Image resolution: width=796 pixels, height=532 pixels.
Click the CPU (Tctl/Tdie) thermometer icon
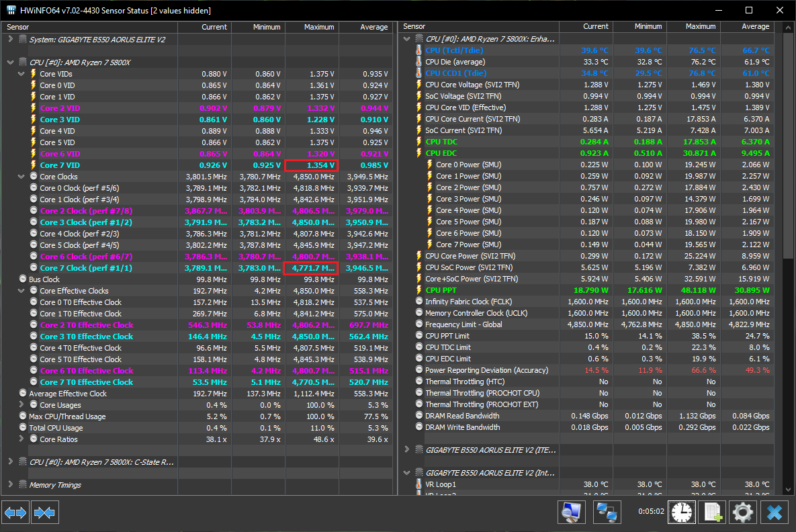tap(418, 50)
